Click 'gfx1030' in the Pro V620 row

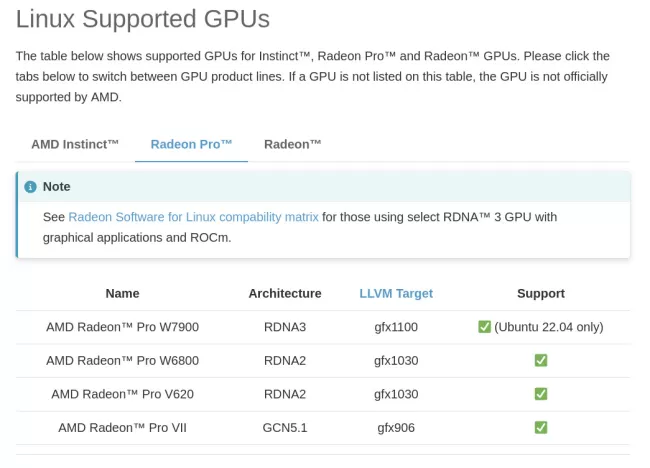point(396,394)
